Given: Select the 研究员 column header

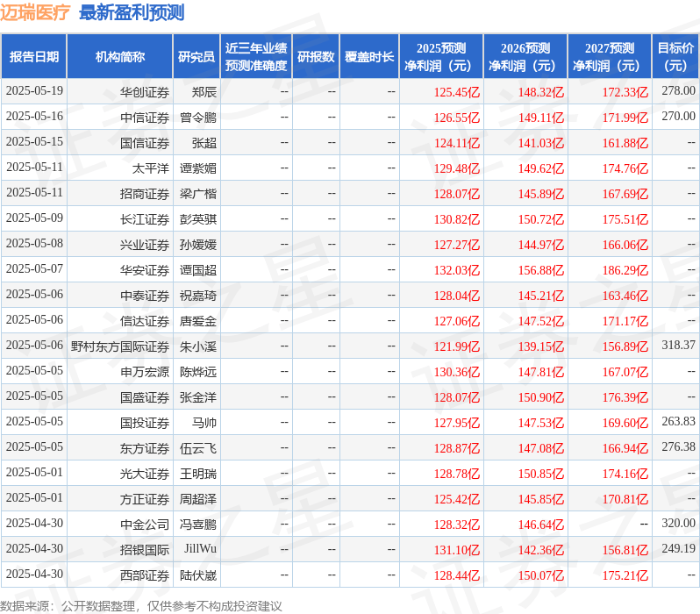Looking at the screenshot, I should coord(196,57).
